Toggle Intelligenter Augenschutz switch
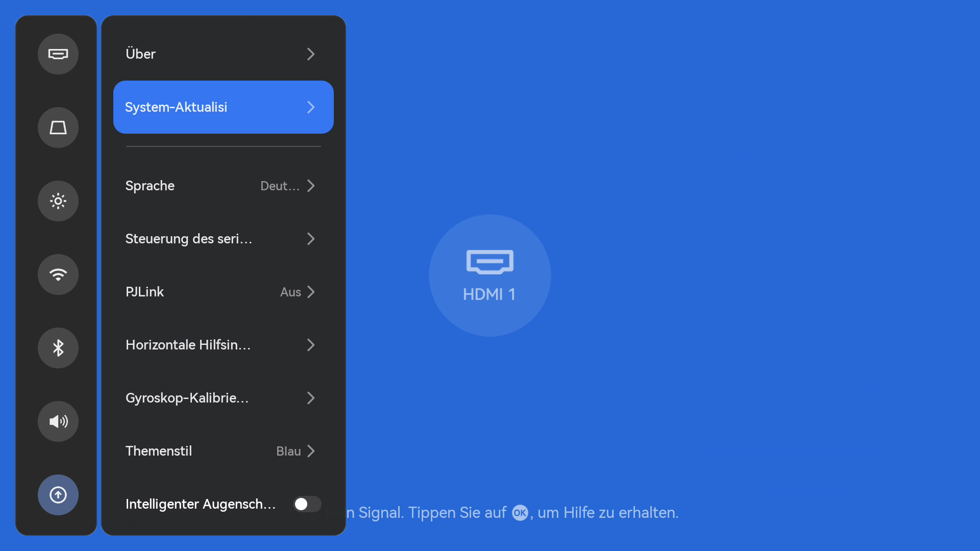 (307, 504)
